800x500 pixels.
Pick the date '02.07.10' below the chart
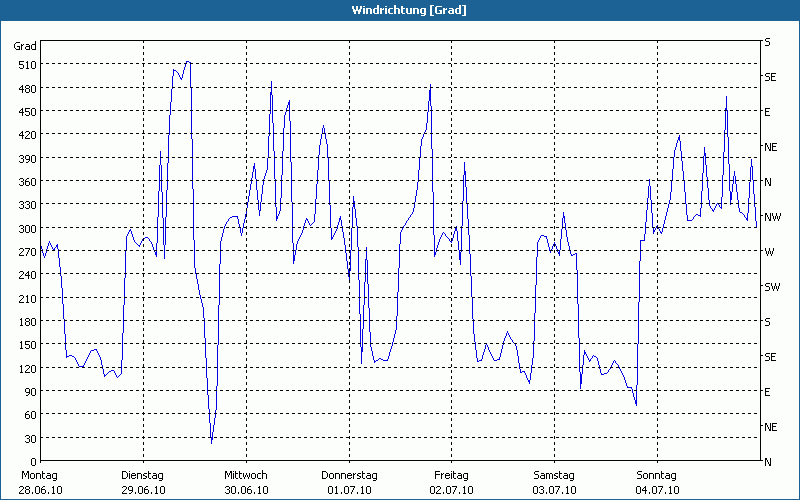[x=452, y=490]
